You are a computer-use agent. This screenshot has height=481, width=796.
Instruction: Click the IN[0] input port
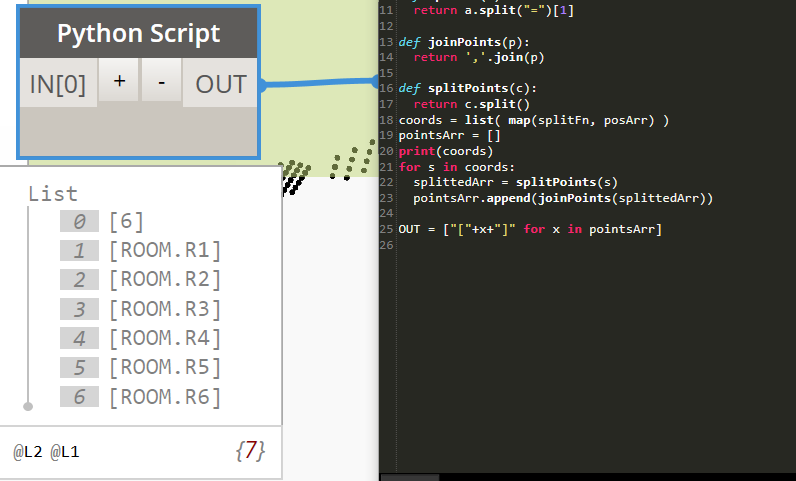(58, 84)
